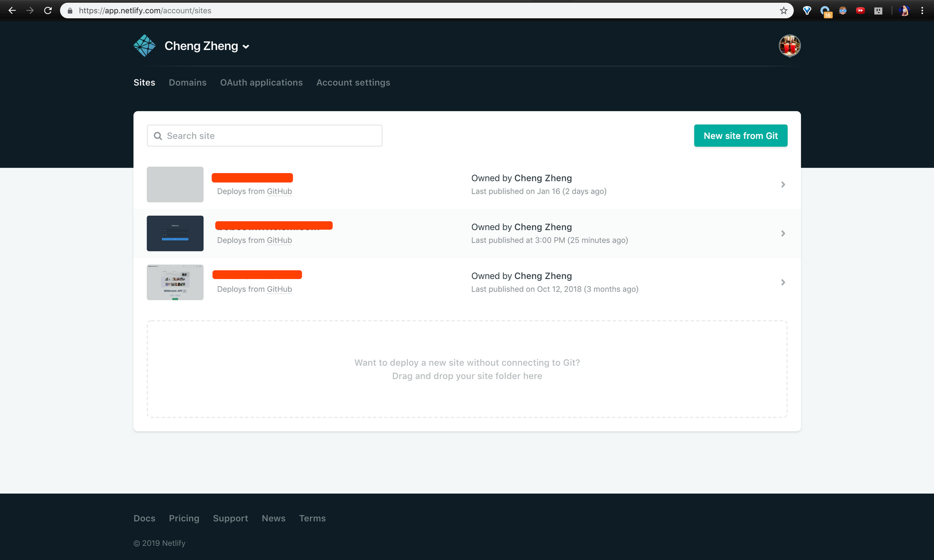Click the search magnifier icon
Image resolution: width=934 pixels, height=560 pixels.
[x=158, y=136]
